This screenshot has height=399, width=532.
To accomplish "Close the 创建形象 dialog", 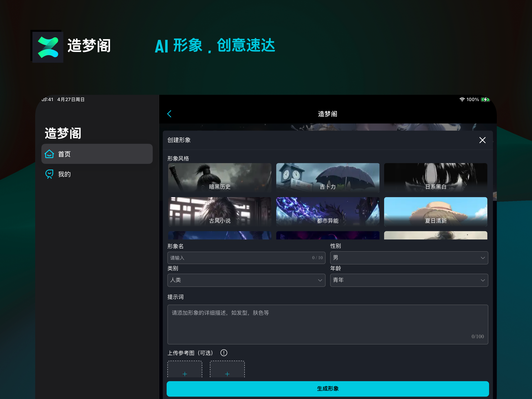I will 482,140.
